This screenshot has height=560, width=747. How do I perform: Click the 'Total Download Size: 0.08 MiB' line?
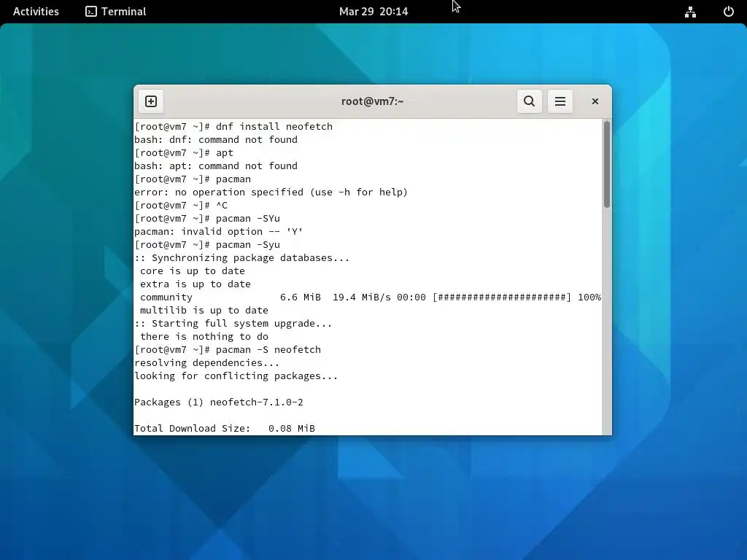coord(225,429)
